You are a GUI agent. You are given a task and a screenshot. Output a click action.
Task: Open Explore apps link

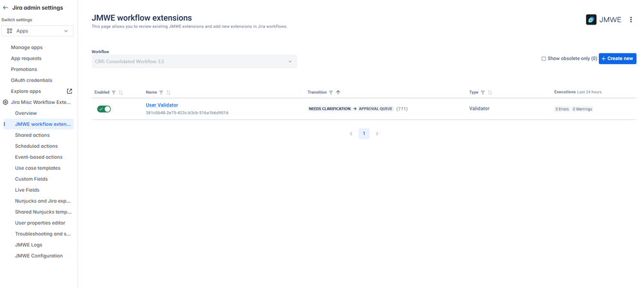pyautogui.click(x=26, y=91)
